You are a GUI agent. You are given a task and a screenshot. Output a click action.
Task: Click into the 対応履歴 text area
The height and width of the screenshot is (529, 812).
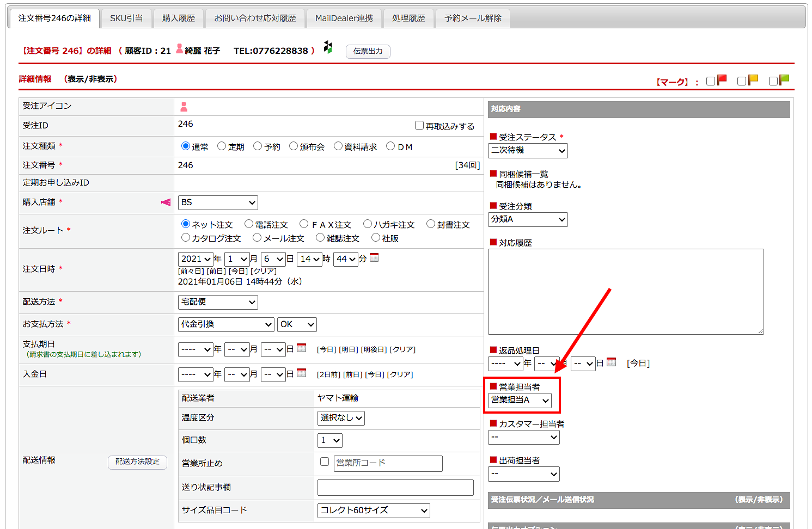(x=626, y=292)
